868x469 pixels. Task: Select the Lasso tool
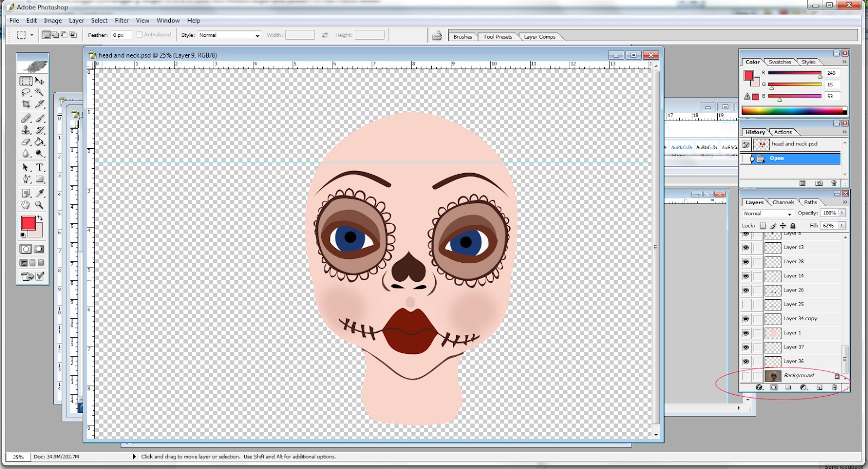[x=25, y=92]
